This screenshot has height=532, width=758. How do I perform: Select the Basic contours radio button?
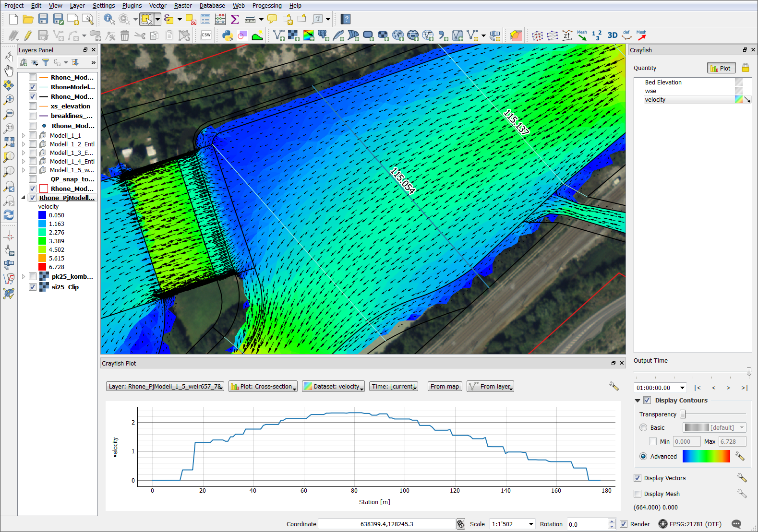(643, 427)
